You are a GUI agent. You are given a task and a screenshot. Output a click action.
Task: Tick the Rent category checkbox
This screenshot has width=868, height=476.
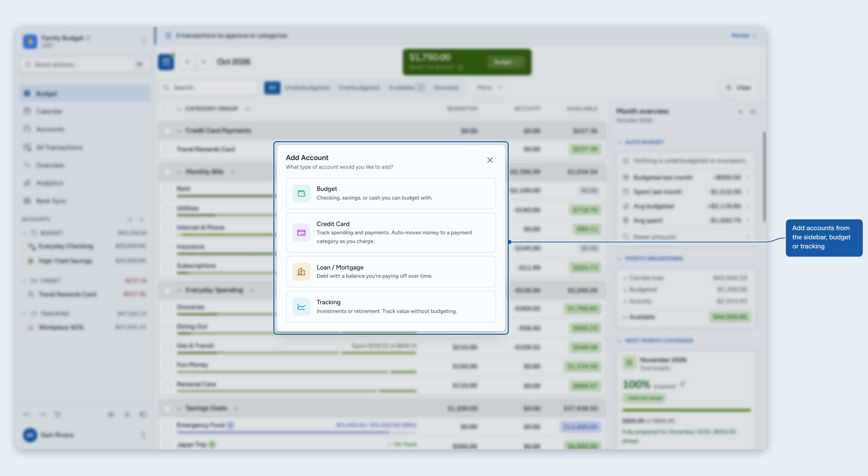click(167, 190)
